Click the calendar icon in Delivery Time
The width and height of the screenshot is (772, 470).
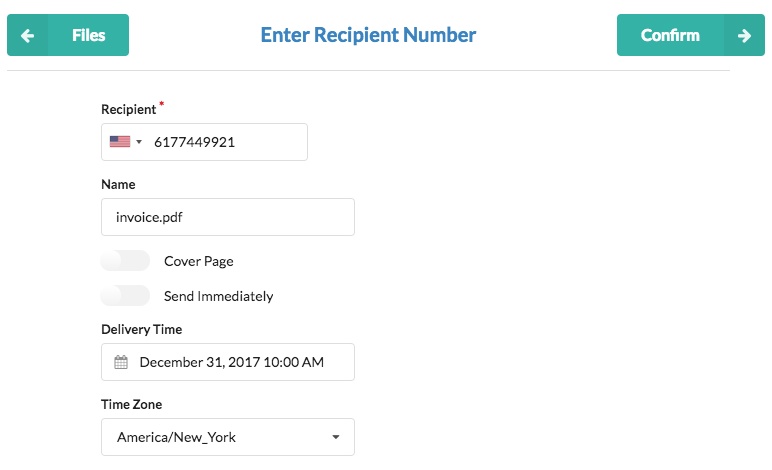coord(121,362)
